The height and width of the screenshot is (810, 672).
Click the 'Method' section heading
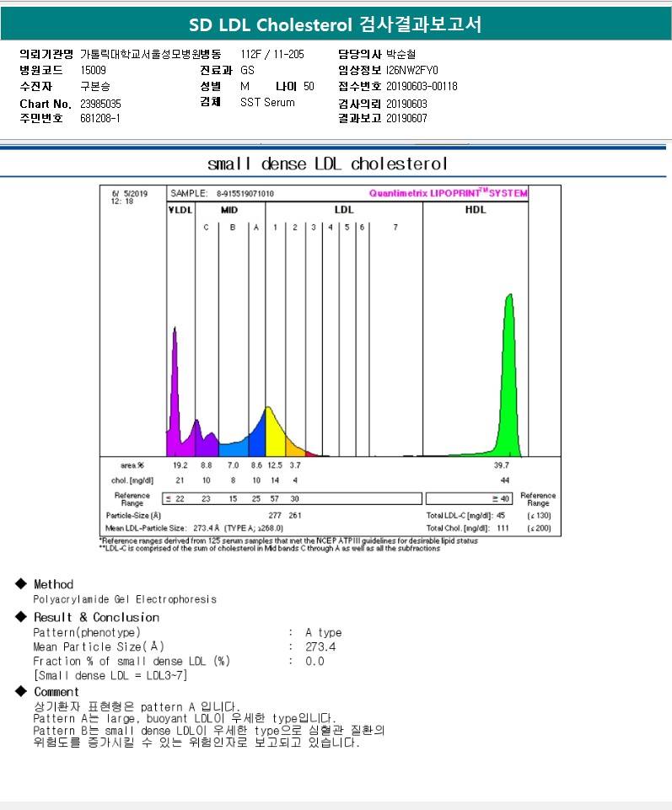[54, 584]
